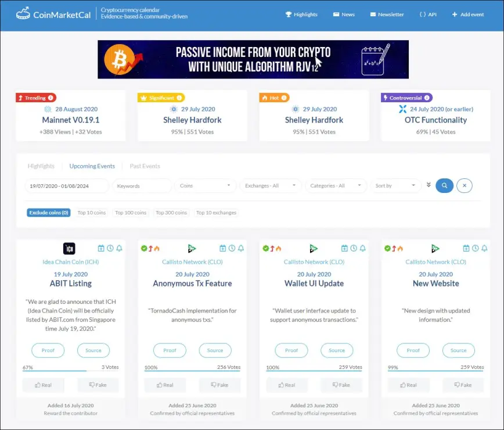
Task: Click the info icon on Controversial badge
Action: click(x=427, y=98)
